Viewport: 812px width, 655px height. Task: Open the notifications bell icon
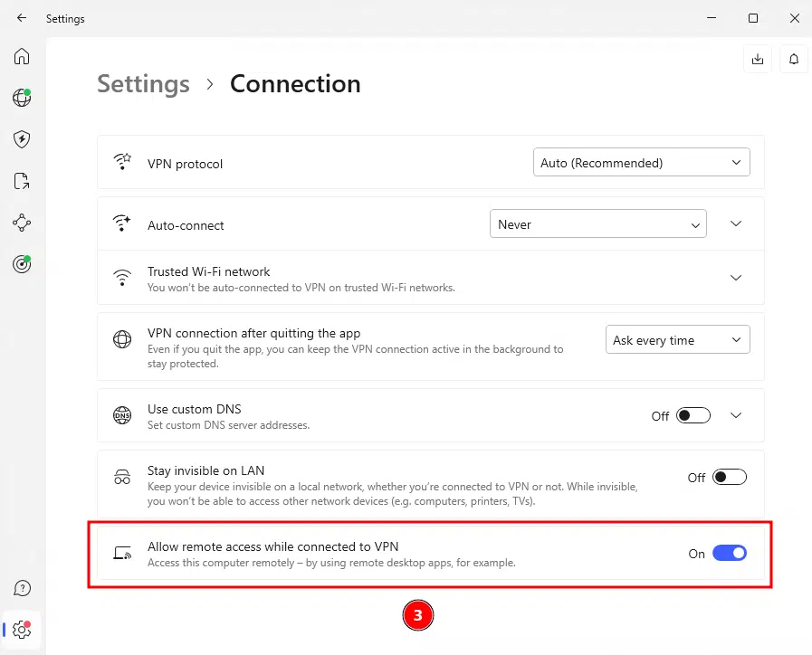794,59
